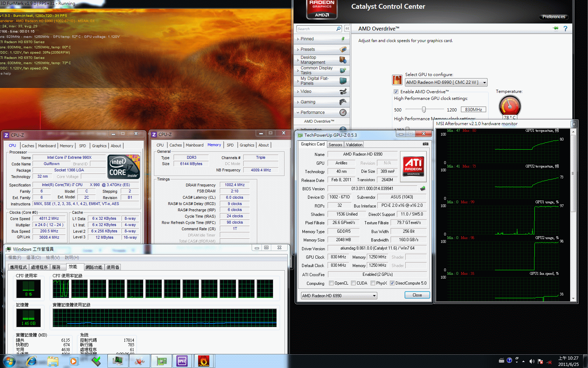The width and height of the screenshot is (588, 368).
Task: Toggle Enable AMD Overdrive checkbox
Action: pos(396,91)
